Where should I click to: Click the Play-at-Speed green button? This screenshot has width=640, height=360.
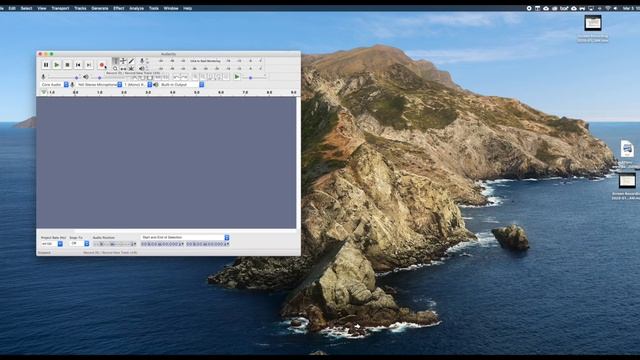(237, 77)
